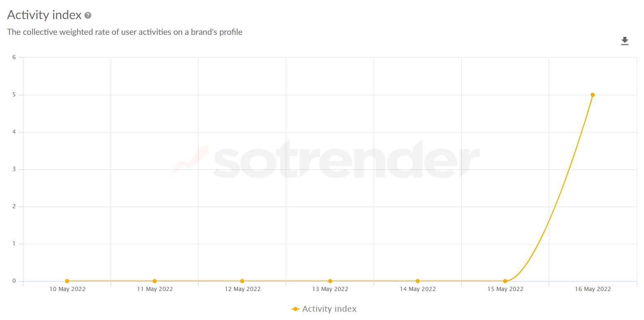Viewport: 644px width, 320px height.
Task: Click the y-axis label 3
Action: pos(14,169)
